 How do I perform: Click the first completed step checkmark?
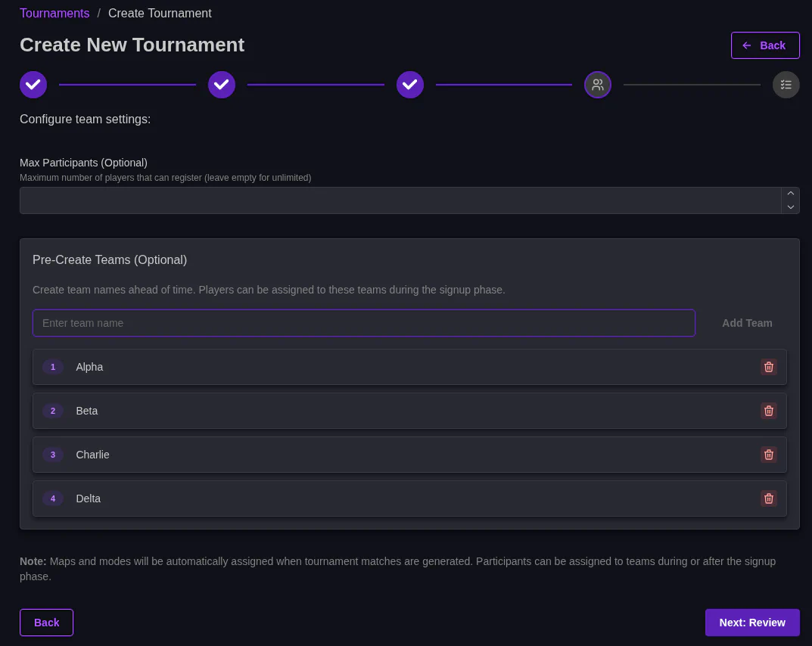tap(33, 85)
